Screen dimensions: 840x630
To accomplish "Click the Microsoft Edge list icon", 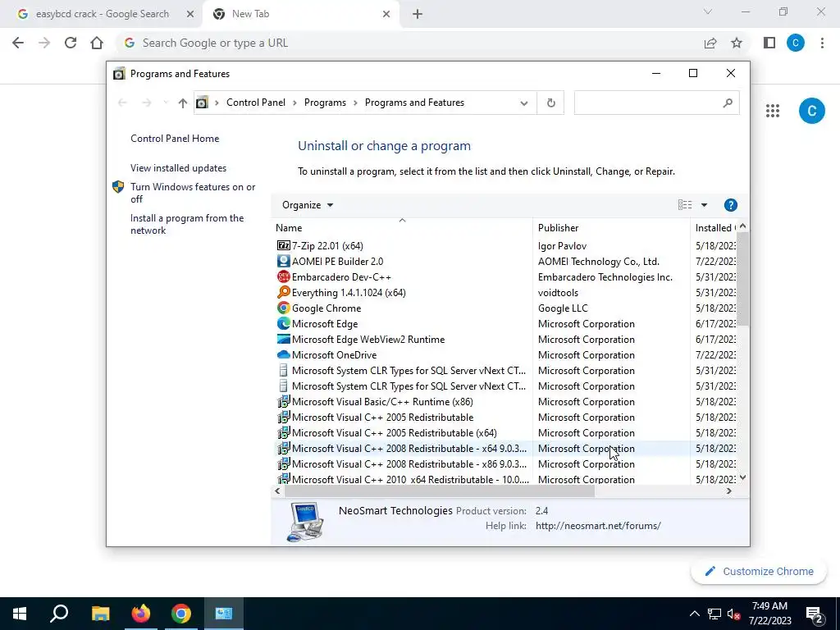I will 283,323.
